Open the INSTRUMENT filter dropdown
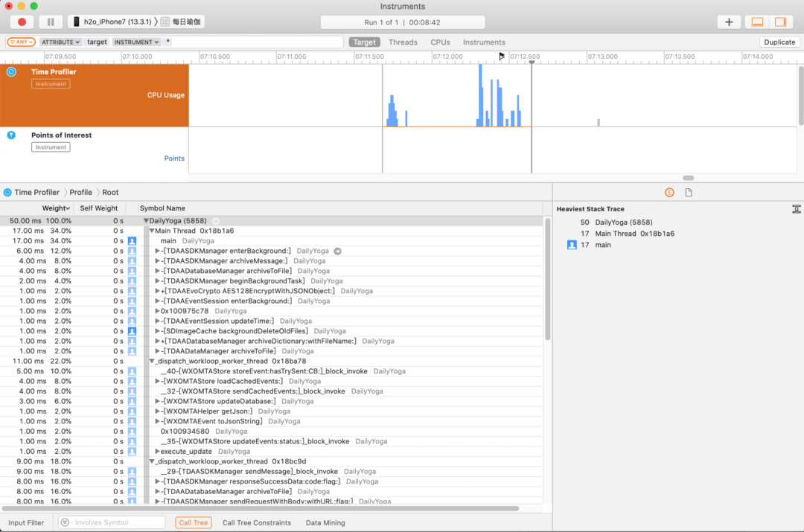Viewport: 804px width, 532px height. 136,42
